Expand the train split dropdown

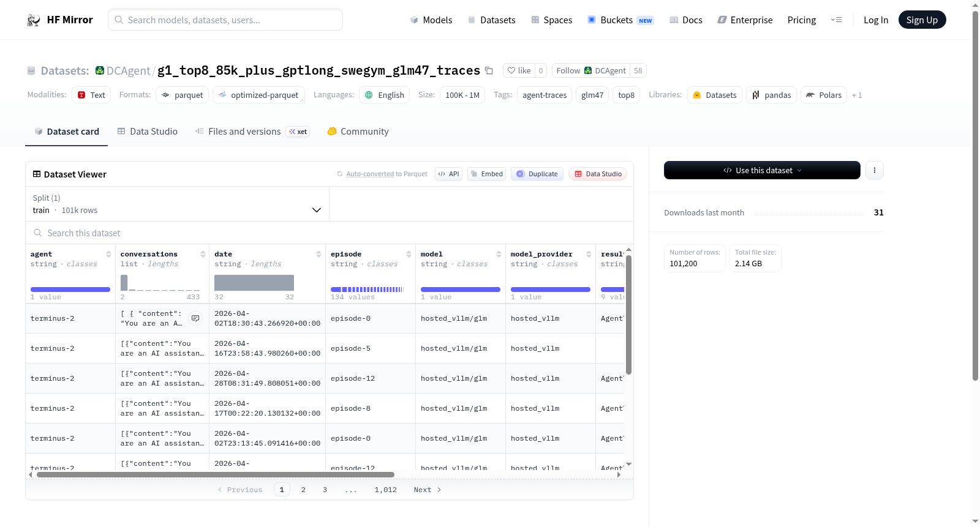tap(177, 204)
